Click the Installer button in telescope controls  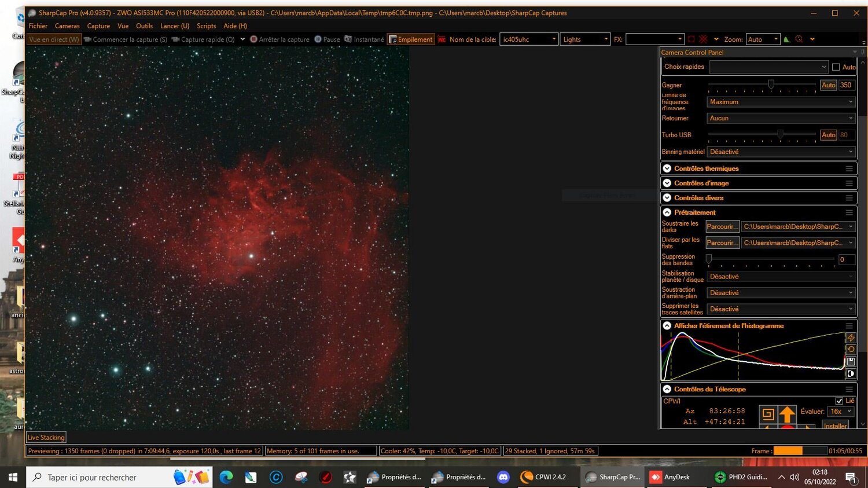(835, 425)
